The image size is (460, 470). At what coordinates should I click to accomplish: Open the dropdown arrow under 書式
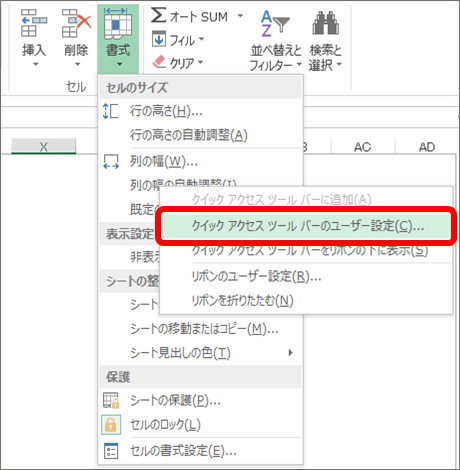coord(119,64)
